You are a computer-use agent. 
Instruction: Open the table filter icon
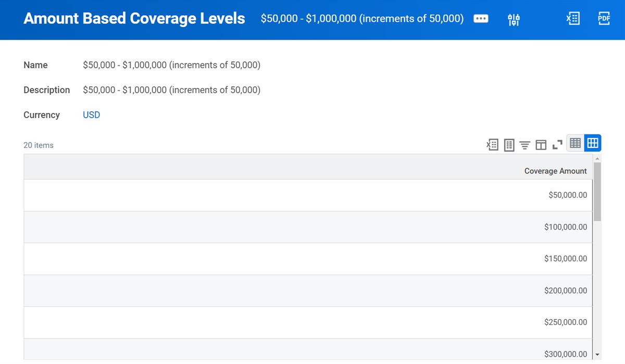(525, 145)
